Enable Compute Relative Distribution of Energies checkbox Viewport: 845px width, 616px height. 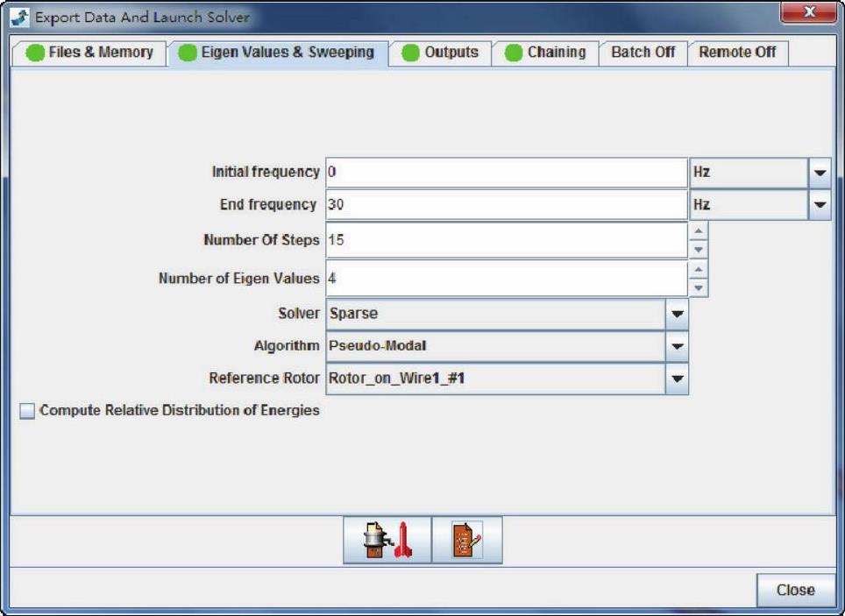click(28, 411)
